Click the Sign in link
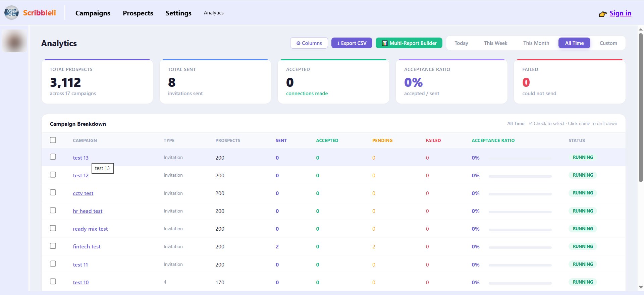Viewport: 644px width, 295px height. [621, 13]
